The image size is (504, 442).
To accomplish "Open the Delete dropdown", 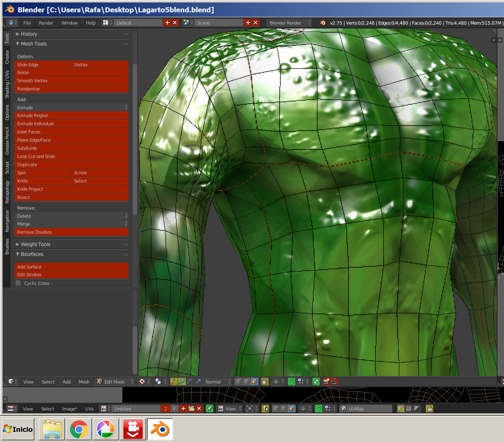I will point(72,216).
